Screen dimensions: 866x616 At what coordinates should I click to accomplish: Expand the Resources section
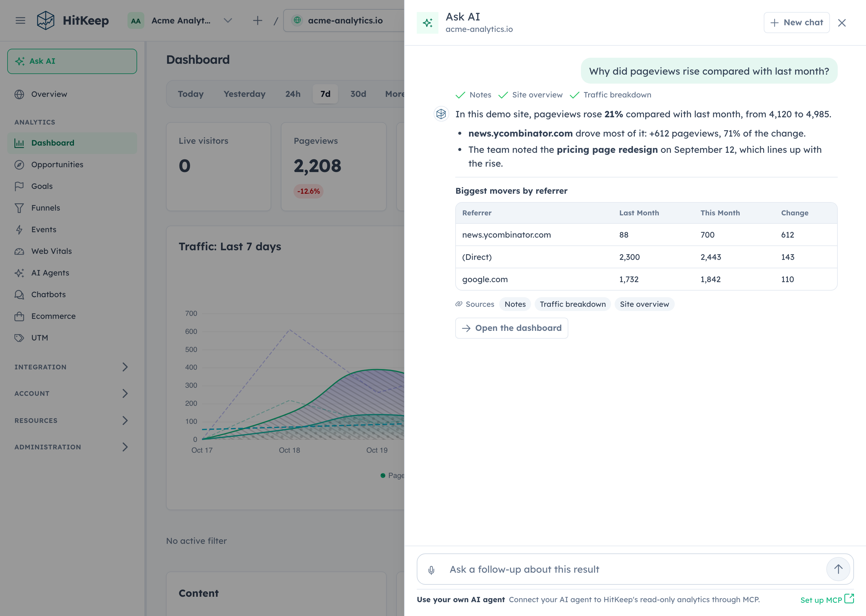[x=72, y=420]
